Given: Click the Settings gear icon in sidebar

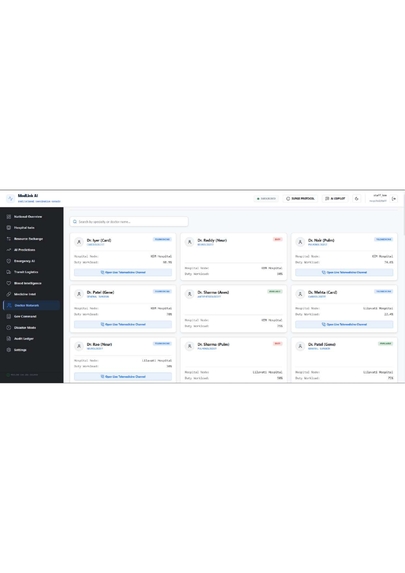Looking at the screenshot, I should 9,350.
